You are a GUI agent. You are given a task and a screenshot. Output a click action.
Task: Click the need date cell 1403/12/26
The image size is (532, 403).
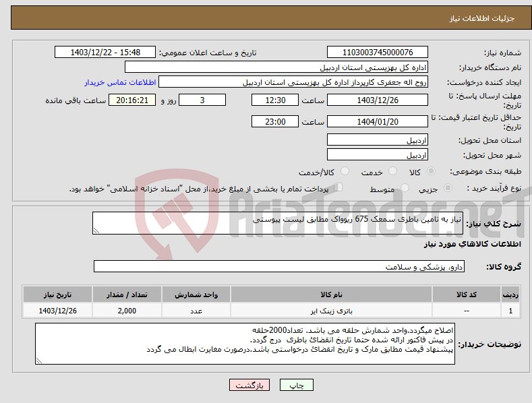coord(58,311)
